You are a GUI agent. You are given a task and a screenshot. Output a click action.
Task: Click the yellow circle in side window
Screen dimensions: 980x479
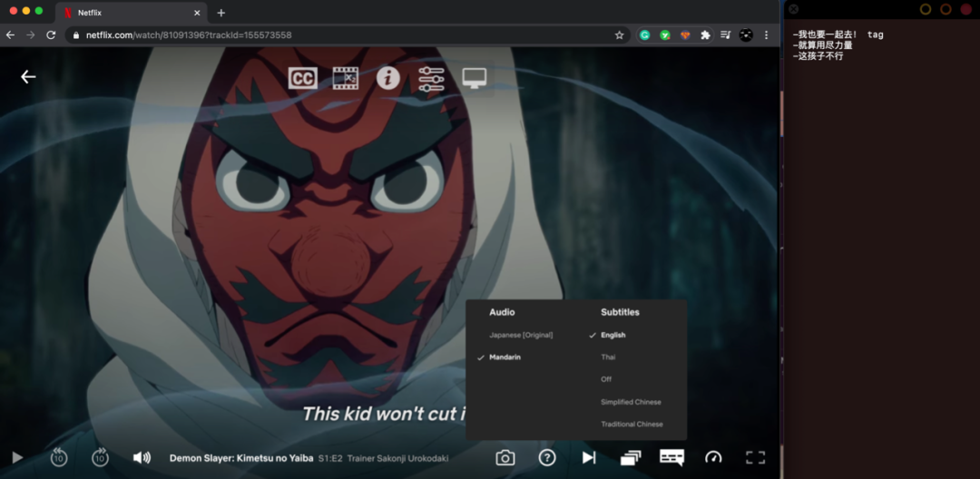point(926,9)
